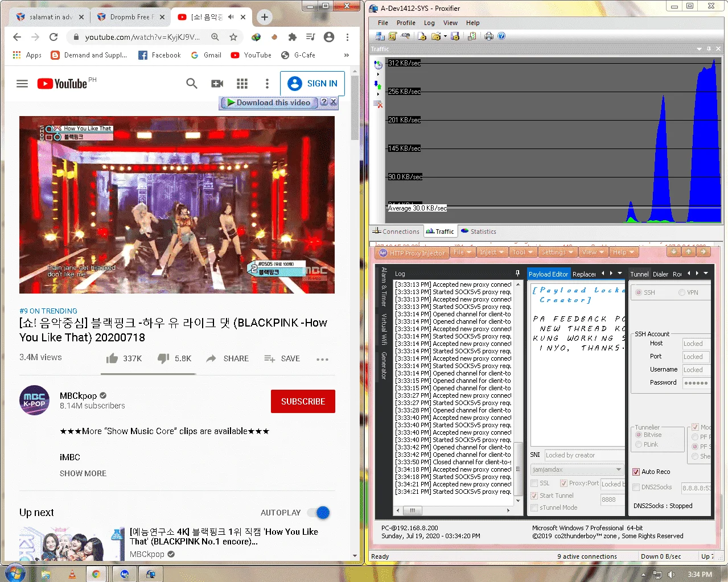The width and height of the screenshot is (728, 582).
Task: Open Help dropdown in HTTP Proxy Injector
Action: click(623, 252)
